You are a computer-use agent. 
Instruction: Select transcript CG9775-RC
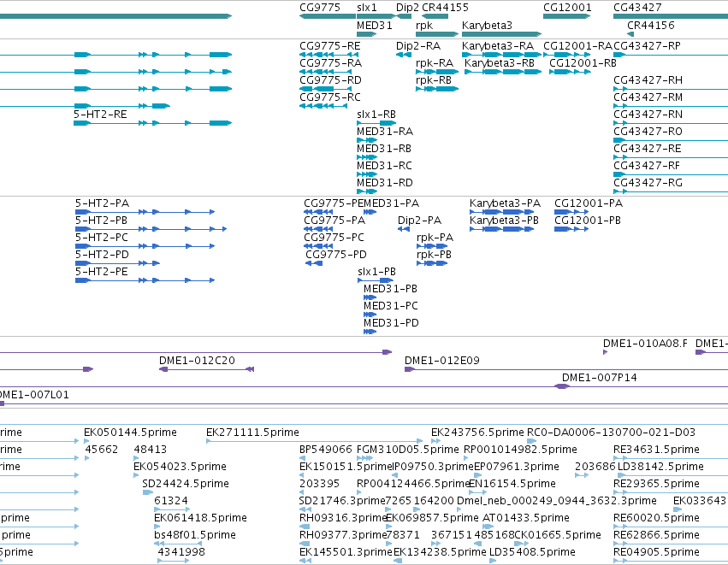(330, 97)
